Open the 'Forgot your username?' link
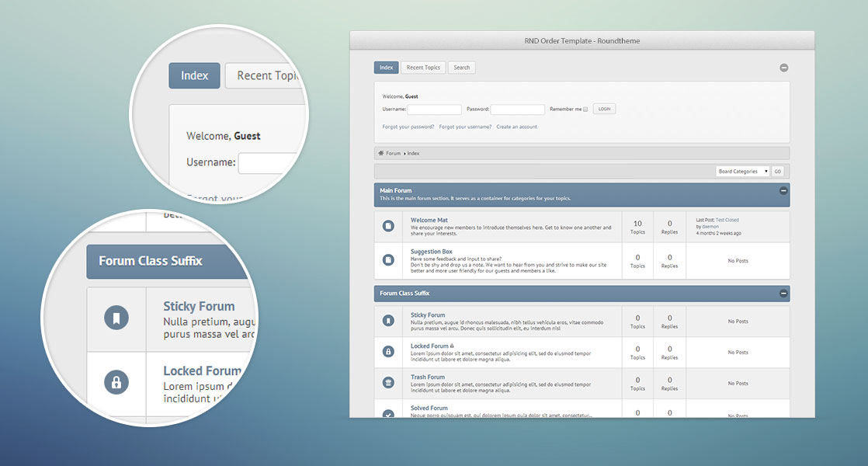 (x=465, y=127)
